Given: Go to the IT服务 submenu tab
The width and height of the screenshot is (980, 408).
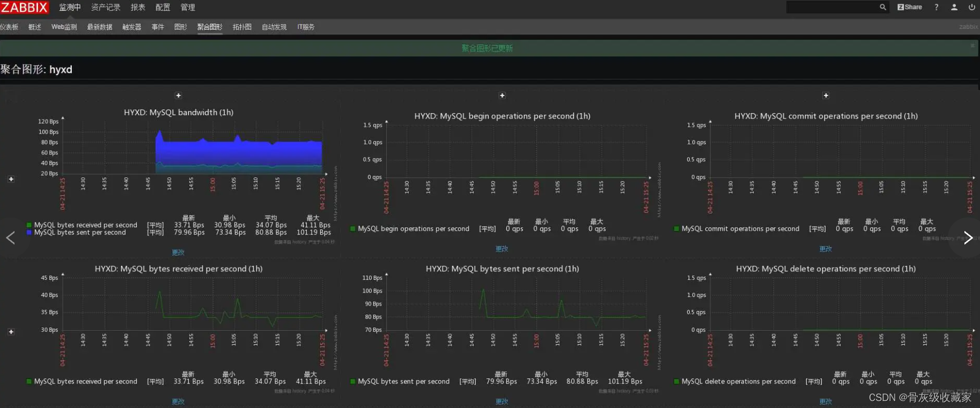Looking at the screenshot, I should pos(306,27).
